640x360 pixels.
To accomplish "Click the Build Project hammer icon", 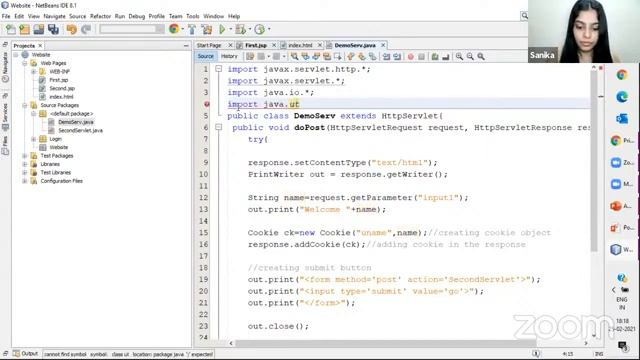I will pos(192,29).
